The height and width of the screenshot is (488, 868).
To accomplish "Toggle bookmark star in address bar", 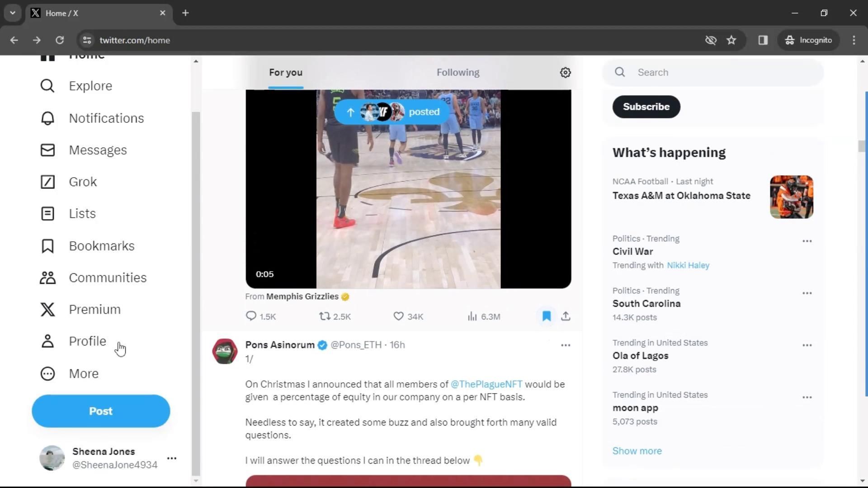I will click(731, 40).
